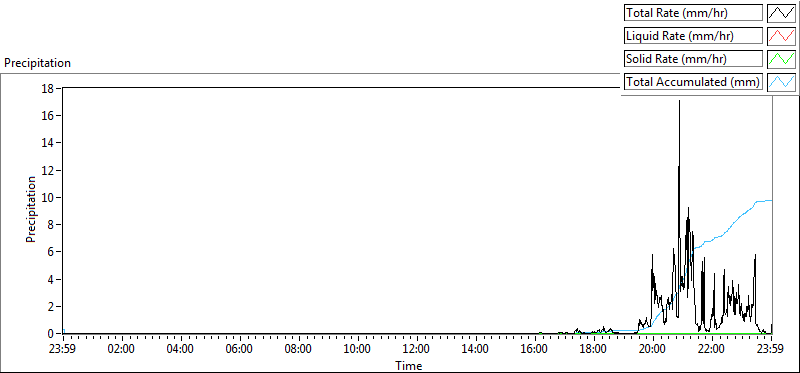Click the blue accumulated line plateau near 10
Viewport: 800px width, 373px height.
764,201
